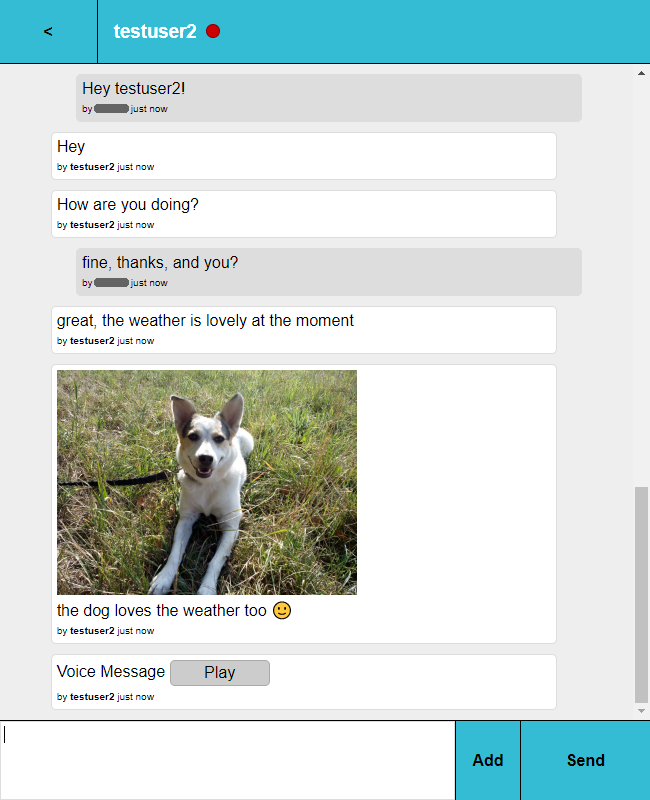
Task: Click the back arrow to leave the chat
Action: tap(47, 31)
